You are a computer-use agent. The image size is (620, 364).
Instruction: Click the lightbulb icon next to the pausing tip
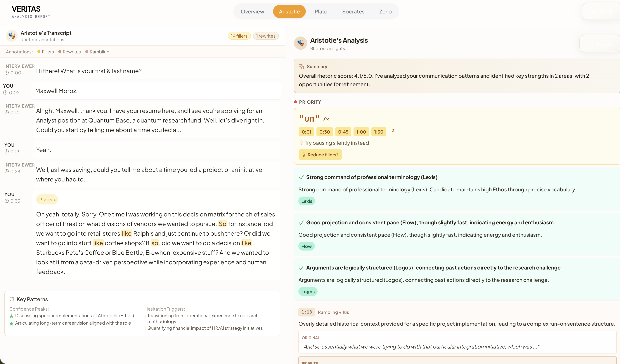point(301,143)
